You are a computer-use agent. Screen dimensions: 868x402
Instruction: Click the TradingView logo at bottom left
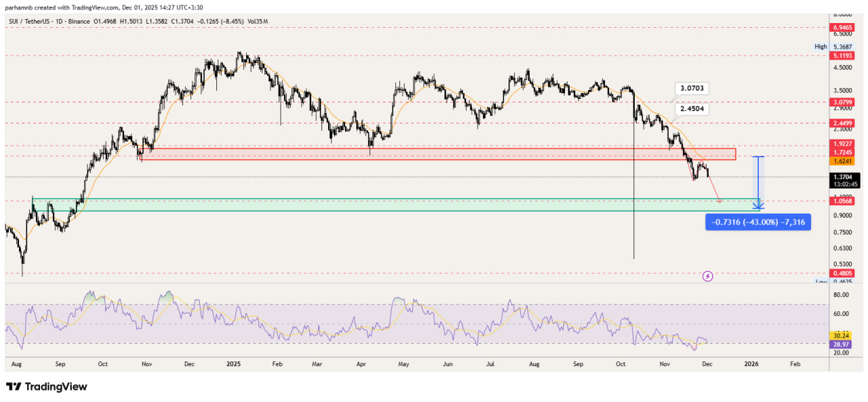tap(47, 386)
